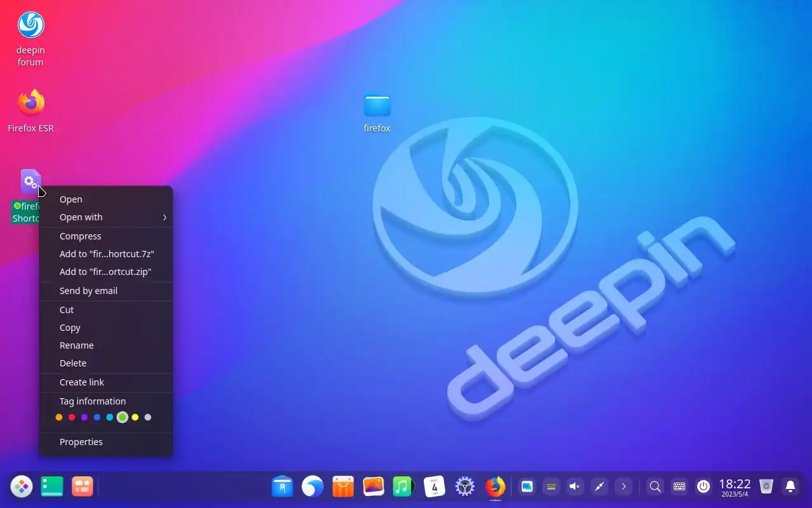Open the App Store dock icon

click(x=343, y=487)
